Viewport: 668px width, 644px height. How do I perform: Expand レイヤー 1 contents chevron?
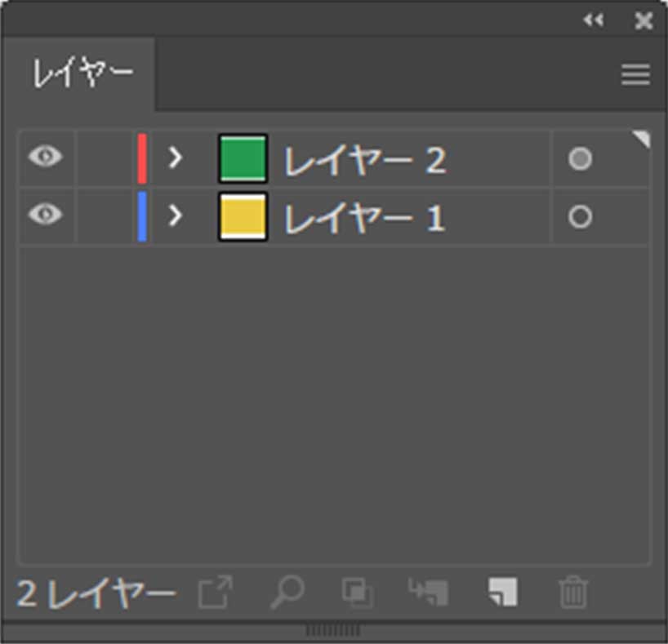tap(175, 216)
